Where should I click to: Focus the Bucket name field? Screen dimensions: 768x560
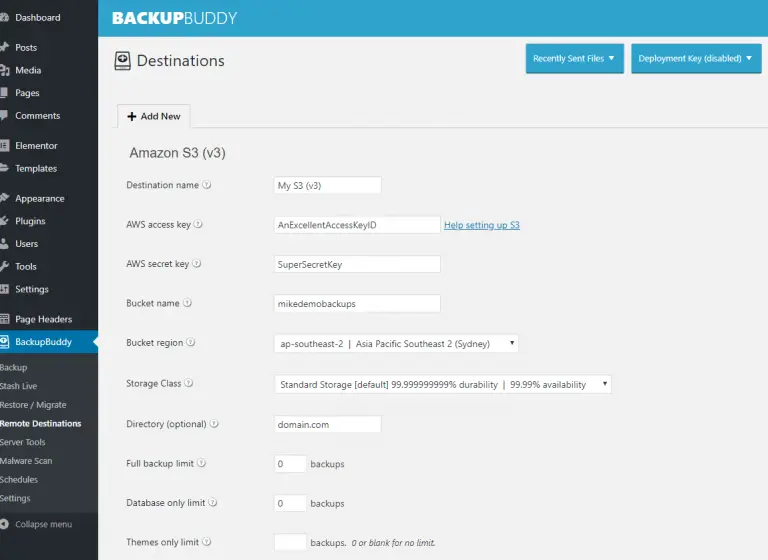[357, 303]
